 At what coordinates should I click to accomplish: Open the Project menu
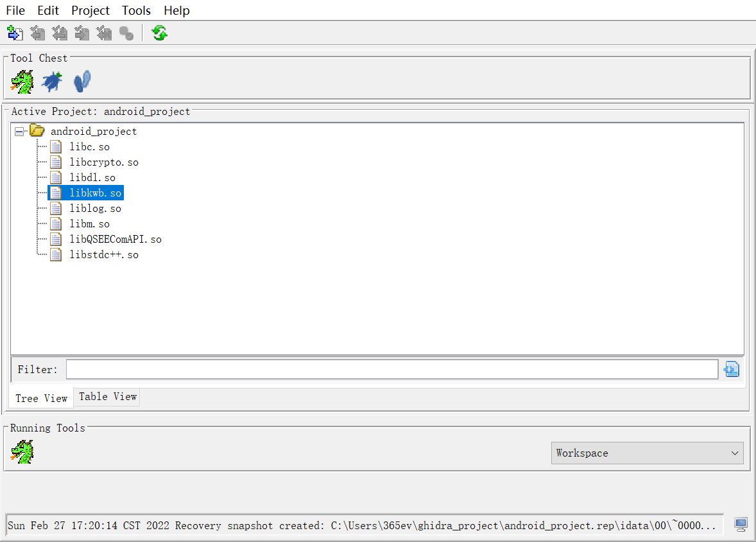(90, 10)
